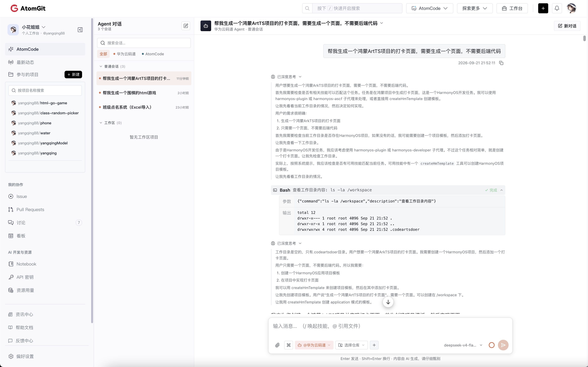Open Notebook in the sidebar
This screenshot has width=588, height=367.
click(x=45, y=264)
